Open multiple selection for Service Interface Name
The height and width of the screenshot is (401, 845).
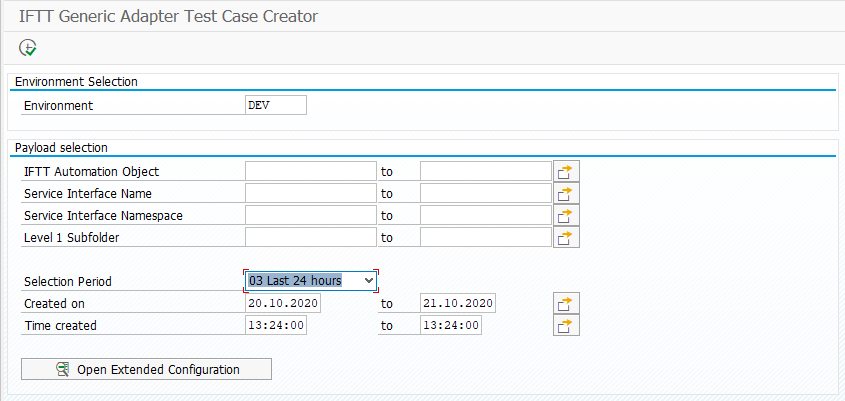(x=566, y=193)
